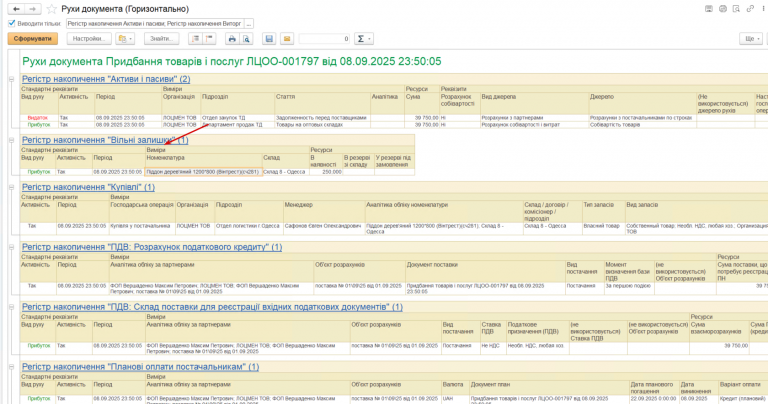Click the Знайти... find button
768x404 pixels.
coord(162,39)
